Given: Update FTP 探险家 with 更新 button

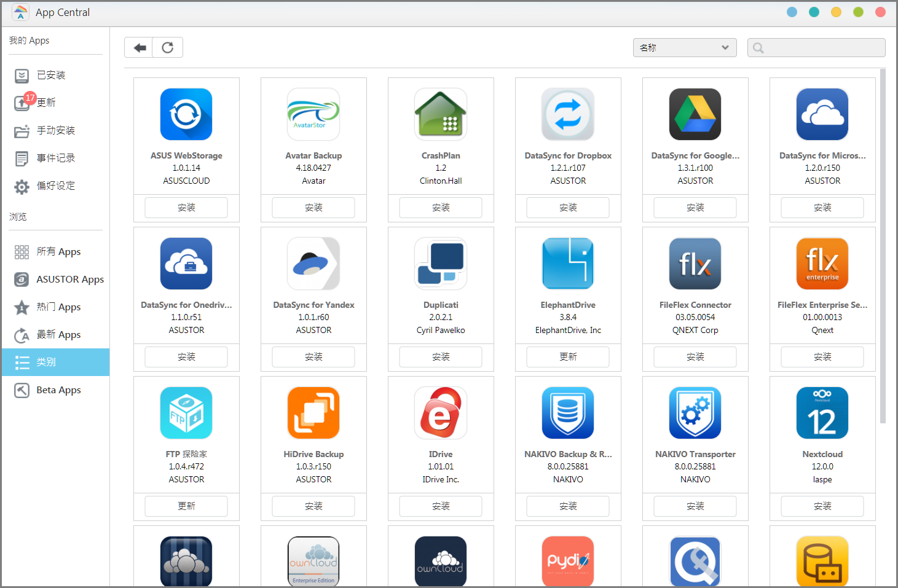Looking at the screenshot, I should pyautogui.click(x=186, y=506).
